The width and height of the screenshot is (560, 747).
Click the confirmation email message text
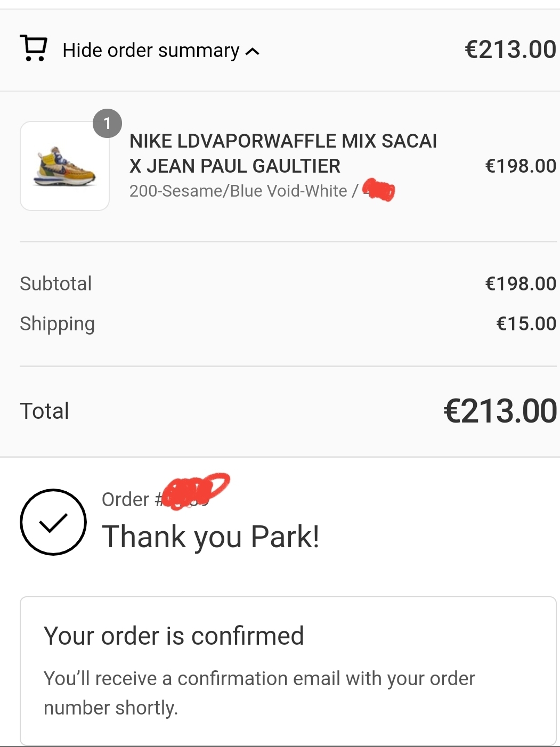pos(259,693)
